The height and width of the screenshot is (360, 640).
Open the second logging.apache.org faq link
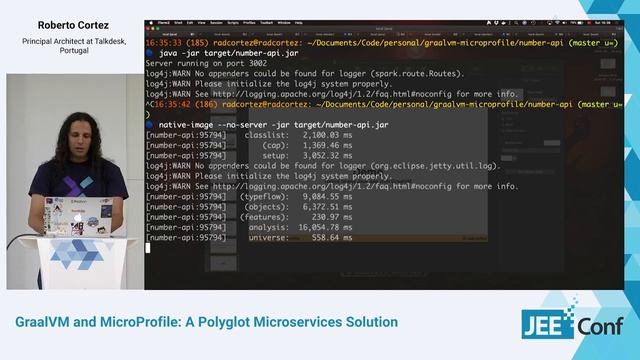click(332, 187)
